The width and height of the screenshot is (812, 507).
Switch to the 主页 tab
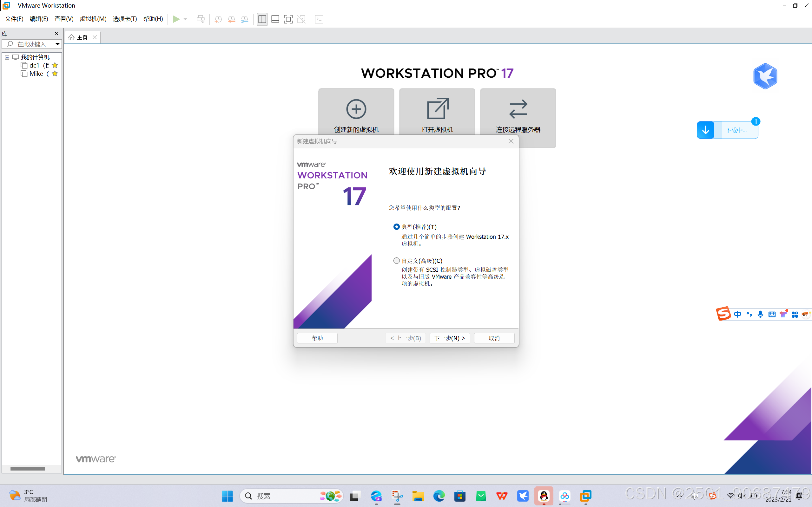(82, 37)
